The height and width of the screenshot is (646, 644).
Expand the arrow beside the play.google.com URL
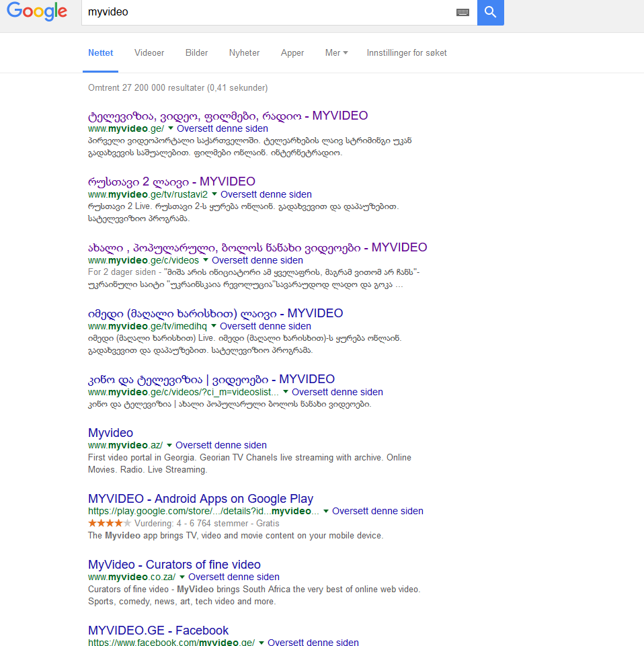[326, 512]
